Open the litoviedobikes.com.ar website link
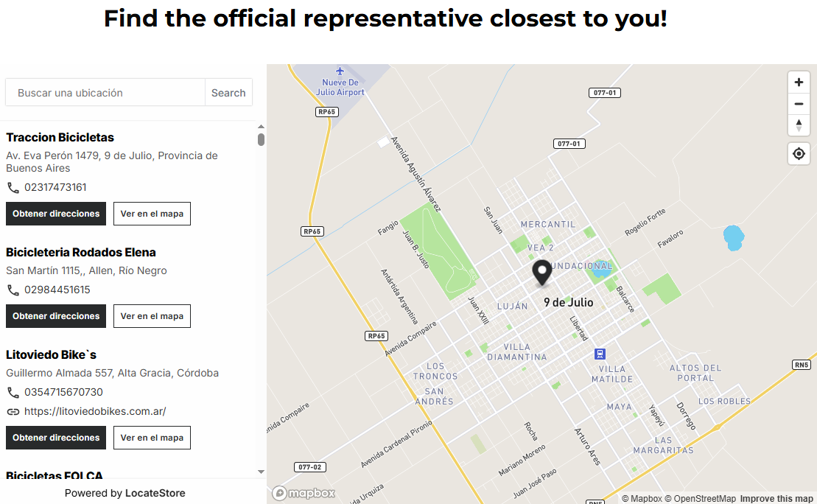This screenshot has height=504, width=817. pyautogui.click(x=95, y=411)
